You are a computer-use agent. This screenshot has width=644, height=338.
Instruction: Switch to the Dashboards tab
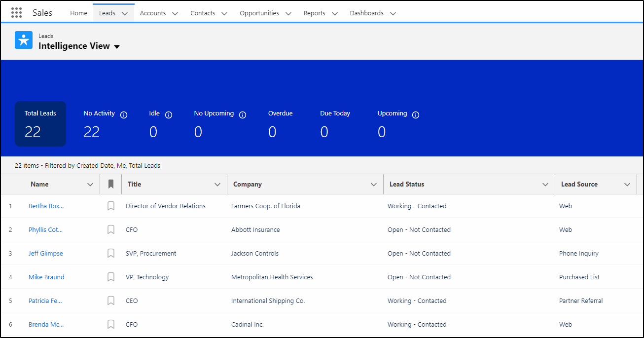tap(366, 13)
